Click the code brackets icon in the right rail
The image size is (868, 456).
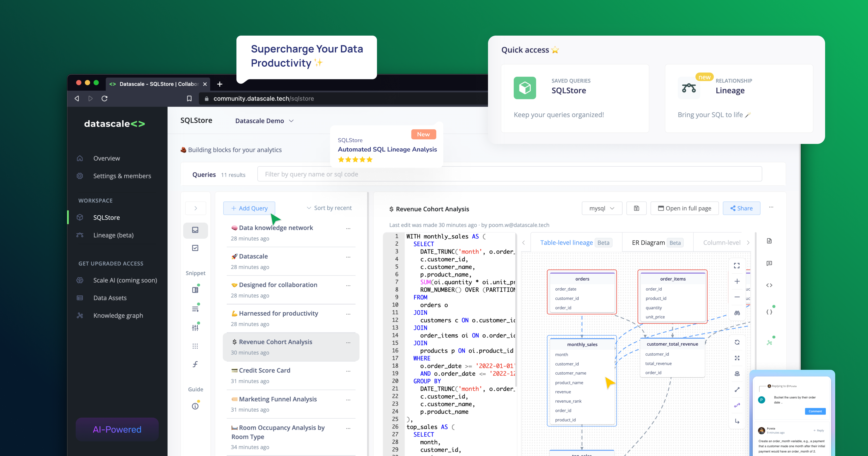click(x=769, y=285)
